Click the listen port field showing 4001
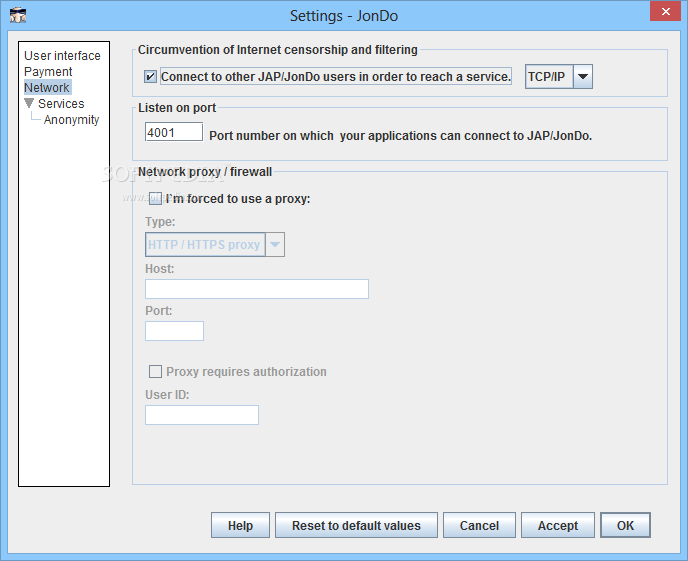This screenshot has height=561, width=688. coord(174,132)
